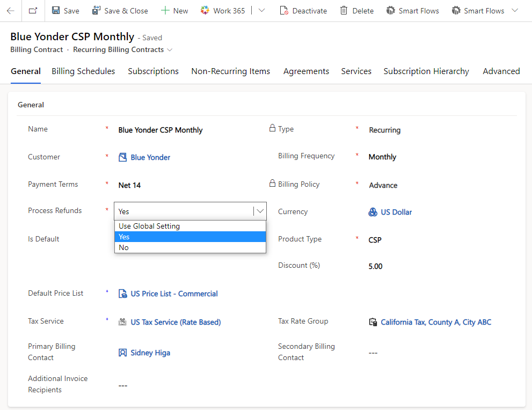Click the second Smart Flows gear icon
Image resolution: width=532 pixels, height=410 pixels.
tap(456, 11)
